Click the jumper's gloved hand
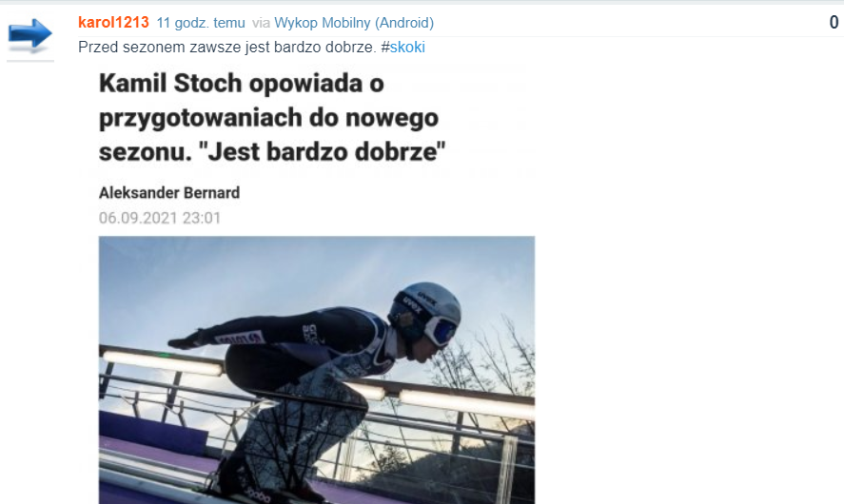 click(186, 340)
